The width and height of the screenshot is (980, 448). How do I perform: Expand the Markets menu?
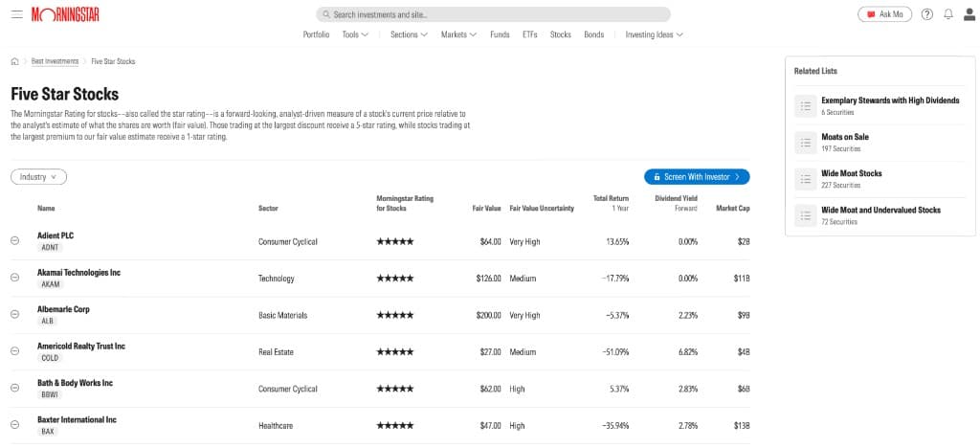tap(458, 35)
